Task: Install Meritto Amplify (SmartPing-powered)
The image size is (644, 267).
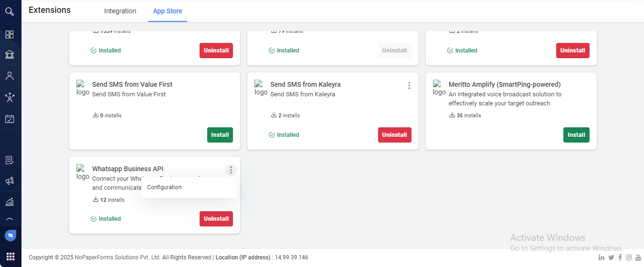Action: pyautogui.click(x=576, y=135)
